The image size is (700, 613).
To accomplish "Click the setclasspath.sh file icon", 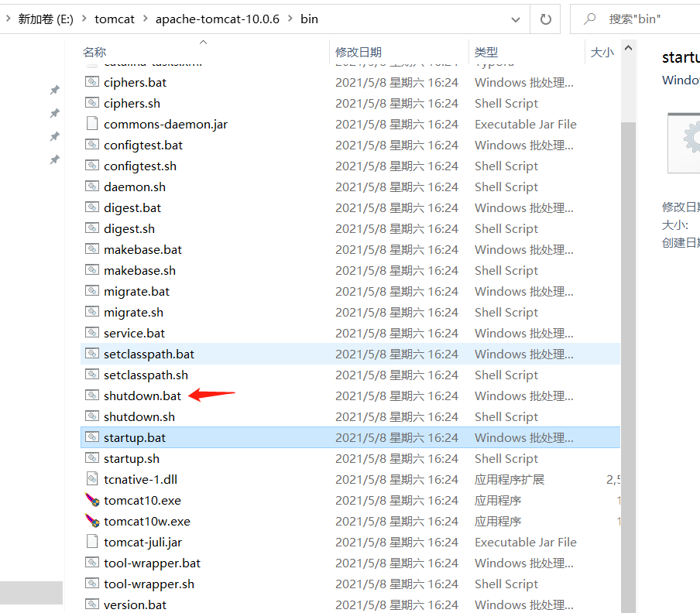I will (92, 375).
